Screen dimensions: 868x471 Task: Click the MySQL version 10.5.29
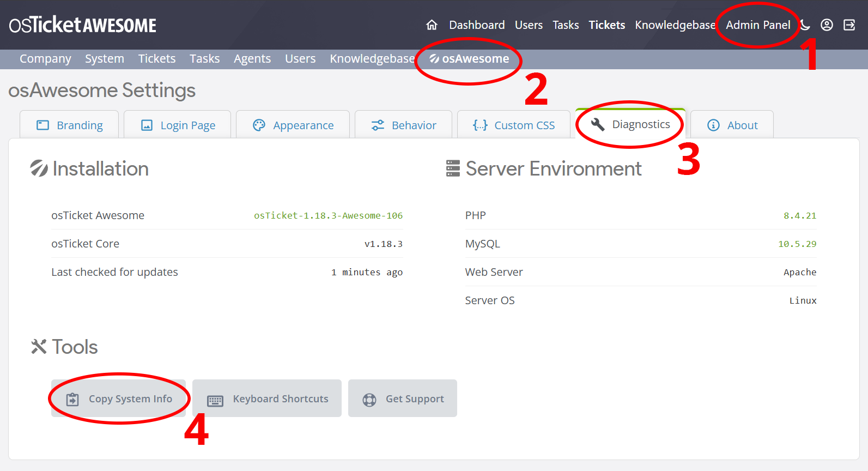pos(797,244)
